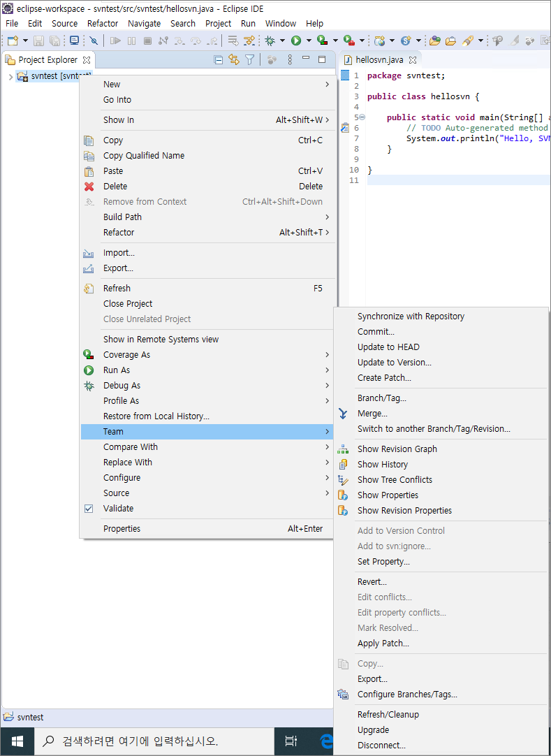The width and height of the screenshot is (551, 756).
Task: Select Refresh/Cleanup in Team submenu
Action: (441, 715)
